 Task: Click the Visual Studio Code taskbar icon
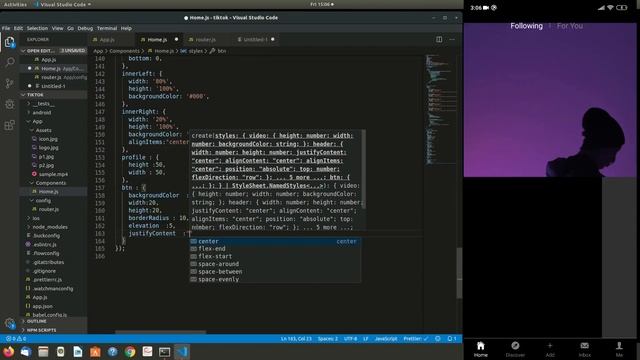[x=182, y=351]
